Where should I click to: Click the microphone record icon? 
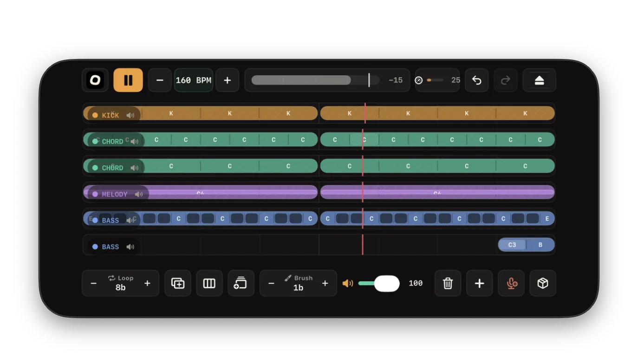[511, 283]
